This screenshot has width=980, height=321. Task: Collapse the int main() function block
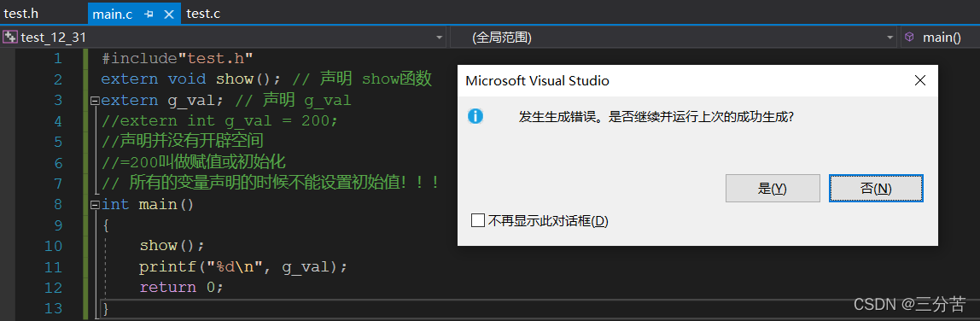click(x=95, y=204)
